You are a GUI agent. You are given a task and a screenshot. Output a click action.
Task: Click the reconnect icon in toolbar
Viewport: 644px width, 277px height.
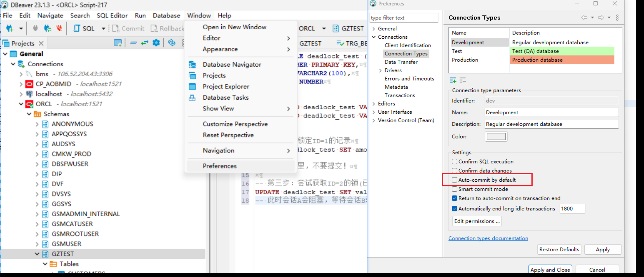click(48, 28)
